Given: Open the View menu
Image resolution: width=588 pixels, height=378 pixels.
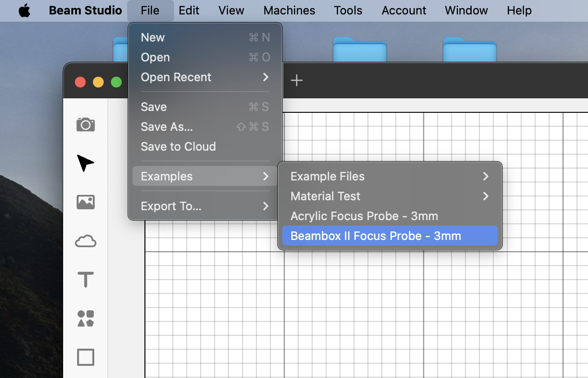Looking at the screenshot, I should coord(231,10).
